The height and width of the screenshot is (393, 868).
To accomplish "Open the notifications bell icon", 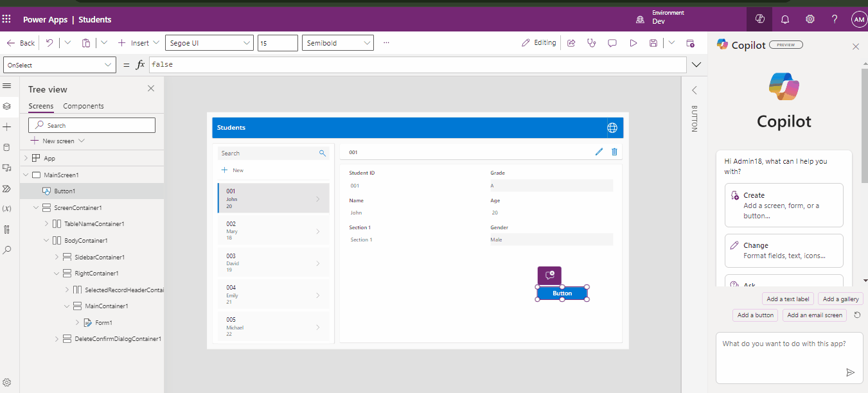I will coord(784,20).
